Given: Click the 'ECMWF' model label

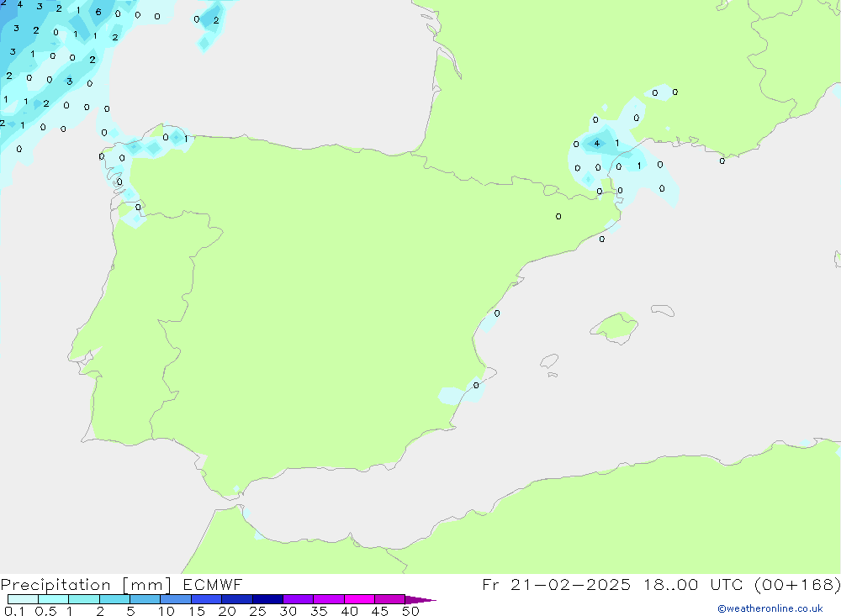Looking at the screenshot, I should click(x=213, y=584).
